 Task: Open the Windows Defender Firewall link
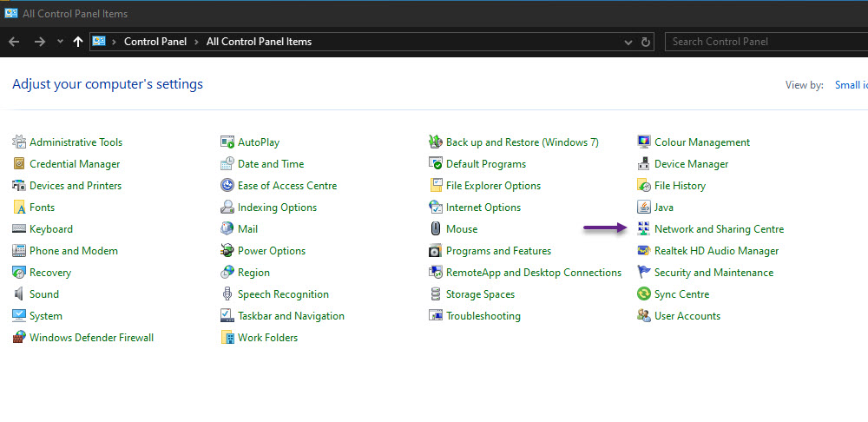[x=91, y=337]
